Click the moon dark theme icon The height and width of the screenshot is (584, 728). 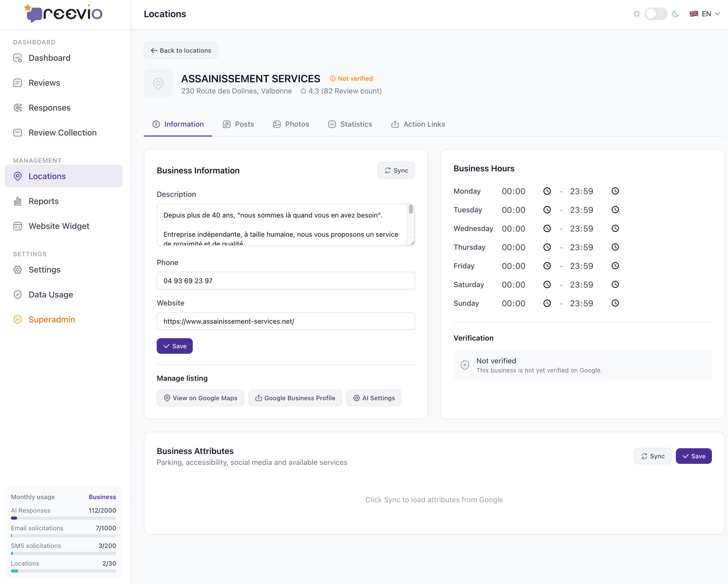(x=675, y=14)
